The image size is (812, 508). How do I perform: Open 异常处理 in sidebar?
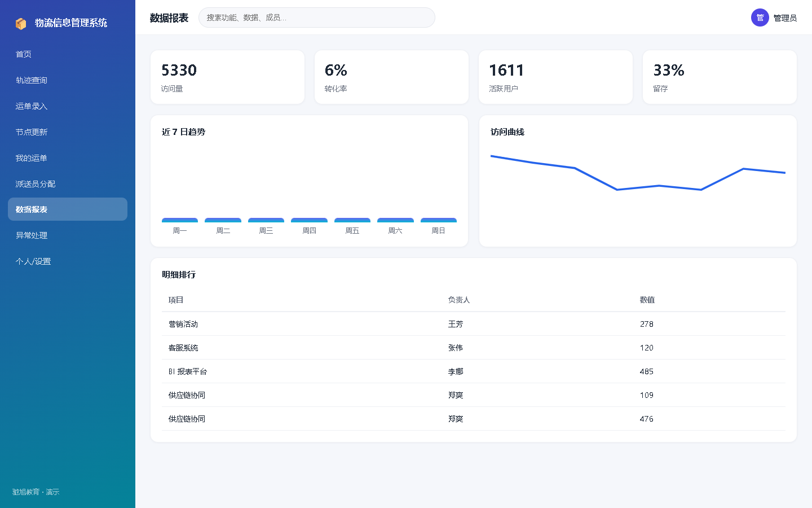point(68,235)
